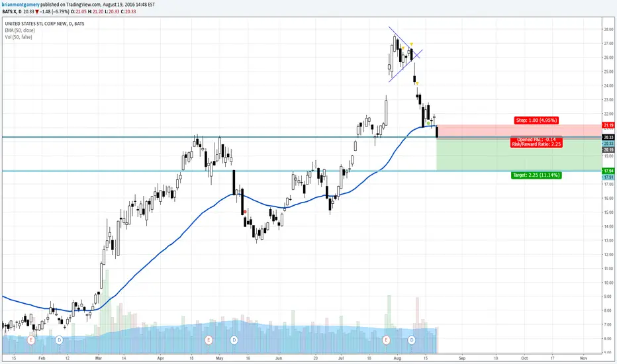Viewport: 617px width, 364px height.
Task: Click the Oct date axis label
Action: 524,358
